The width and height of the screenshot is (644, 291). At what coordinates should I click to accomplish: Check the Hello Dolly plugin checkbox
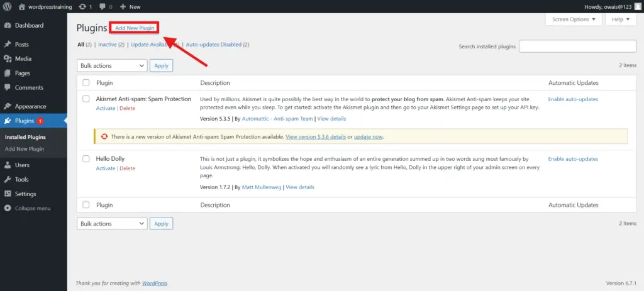tap(86, 159)
